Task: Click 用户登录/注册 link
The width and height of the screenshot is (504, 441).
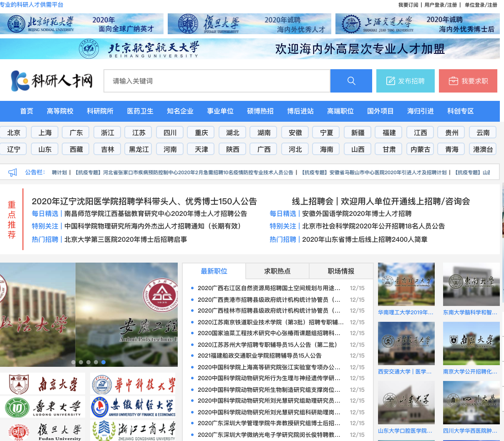Action: coord(441,5)
